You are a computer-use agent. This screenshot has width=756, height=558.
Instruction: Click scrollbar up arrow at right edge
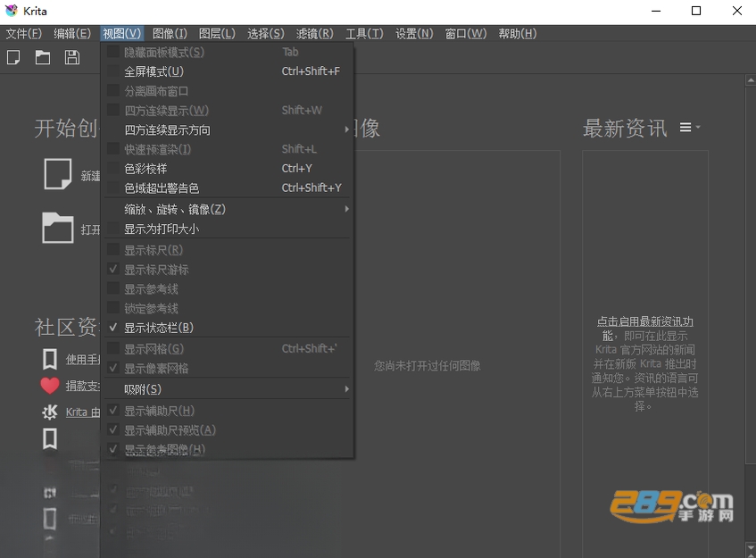coord(751,80)
